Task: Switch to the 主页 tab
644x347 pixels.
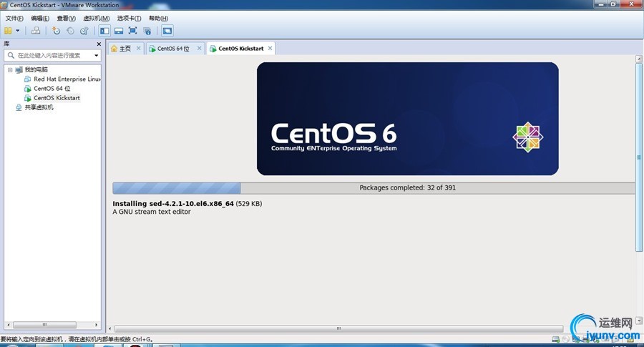Action: (125, 49)
